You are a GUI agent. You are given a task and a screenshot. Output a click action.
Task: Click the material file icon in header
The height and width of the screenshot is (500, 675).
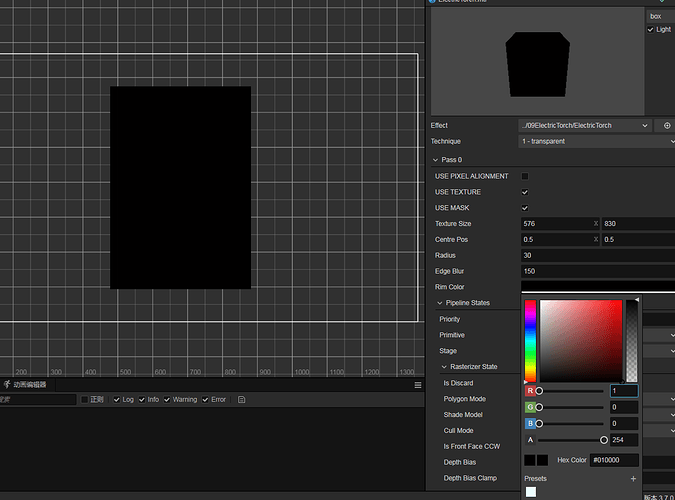point(433,1)
